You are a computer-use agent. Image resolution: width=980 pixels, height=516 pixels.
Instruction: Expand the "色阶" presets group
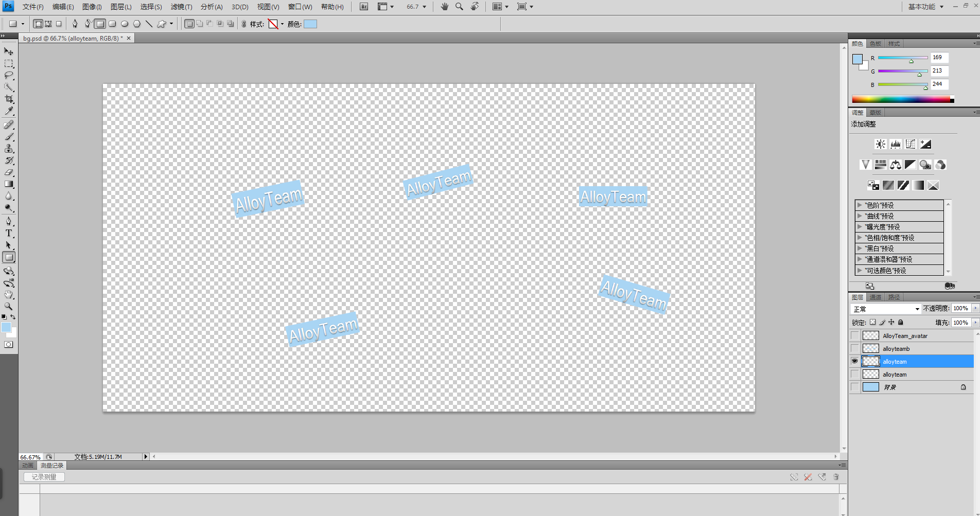coord(860,205)
